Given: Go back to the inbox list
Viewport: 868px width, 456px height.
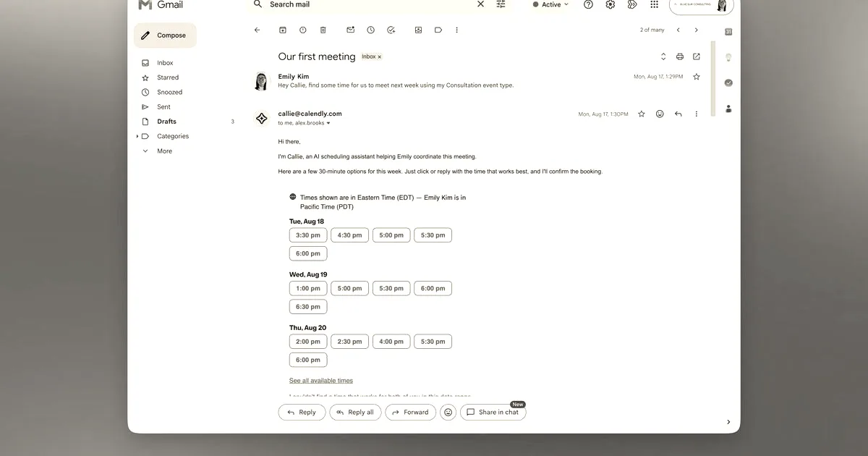Looking at the screenshot, I should click(x=257, y=30).
